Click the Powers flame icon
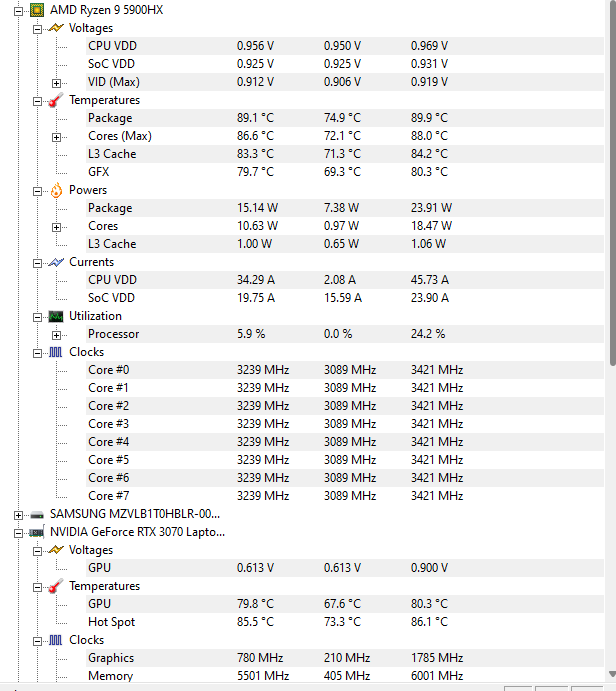 (x=56, y=190)
